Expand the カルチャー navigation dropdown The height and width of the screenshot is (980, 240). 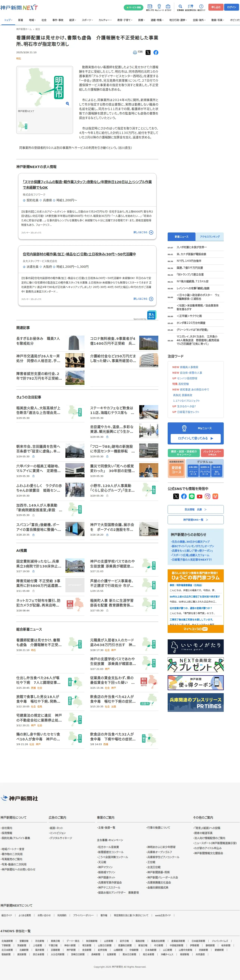(105, 20)
